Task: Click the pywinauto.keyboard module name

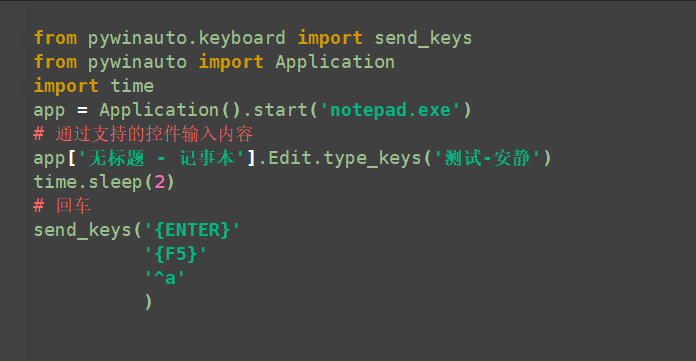Action: 186,39
